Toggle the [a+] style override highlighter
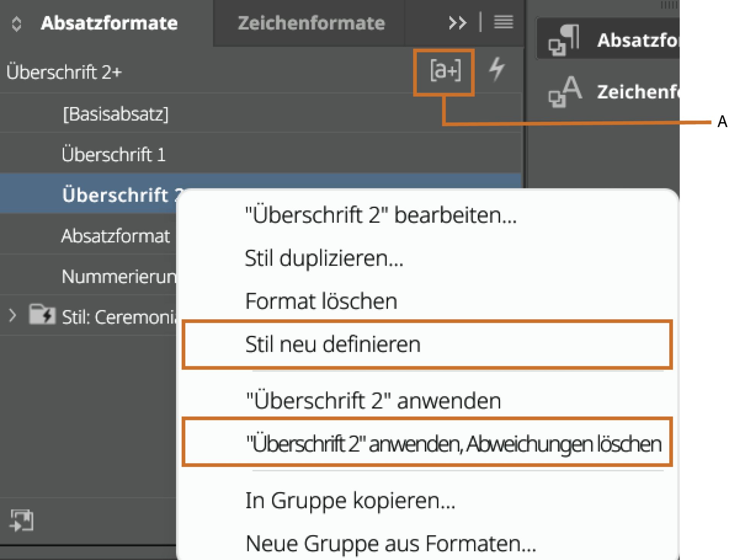 [445, 70]
